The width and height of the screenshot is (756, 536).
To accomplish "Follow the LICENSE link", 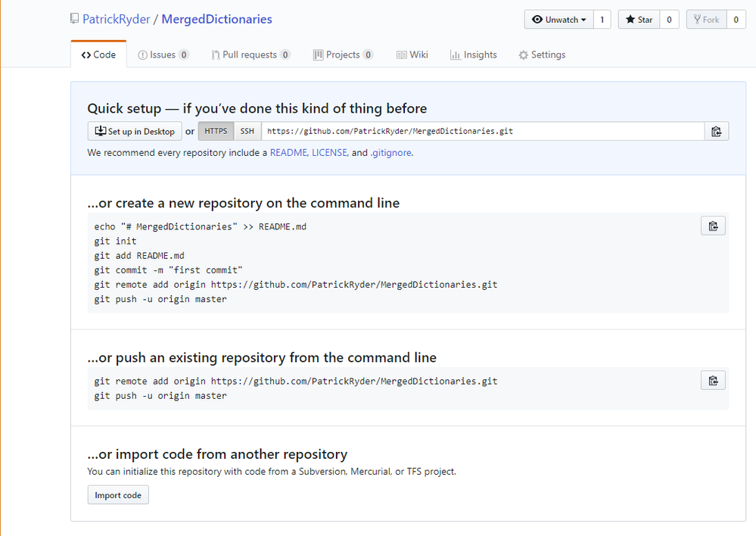I will coord(329,152).
